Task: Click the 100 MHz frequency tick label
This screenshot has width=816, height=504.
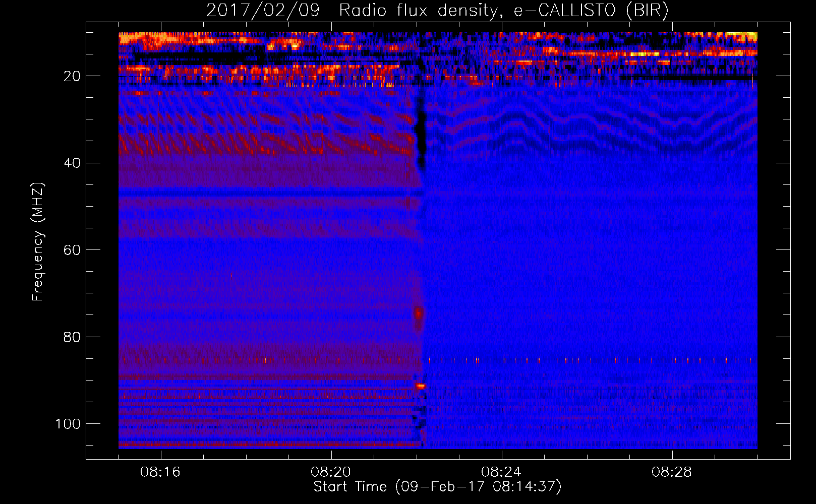Action: click(68, 424)
